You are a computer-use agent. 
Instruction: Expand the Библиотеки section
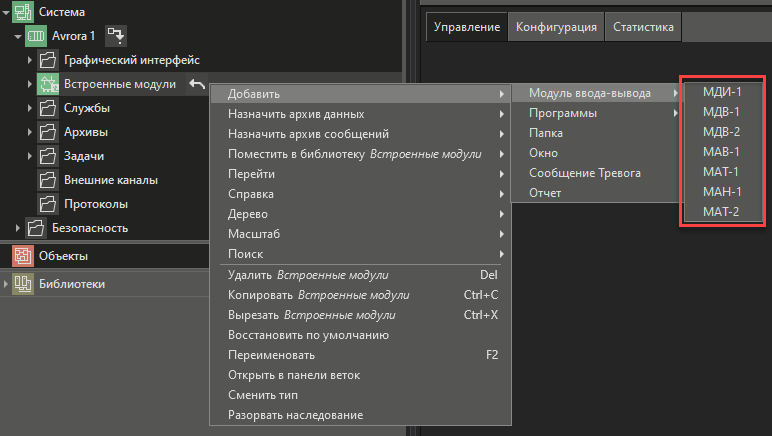click(5, 284)
